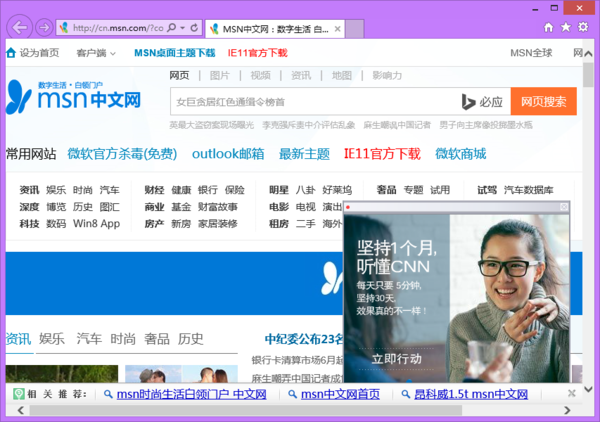Switch to the 时尚 news tab
600x422 pixels.
coord(123,339)
